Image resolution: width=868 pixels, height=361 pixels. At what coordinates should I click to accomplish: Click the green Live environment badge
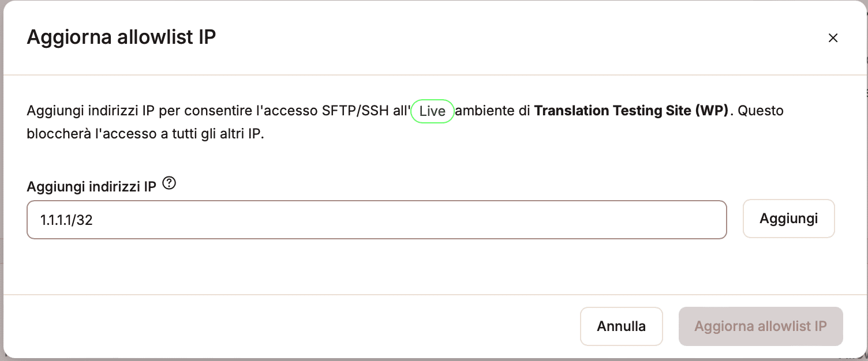(432, 111)
